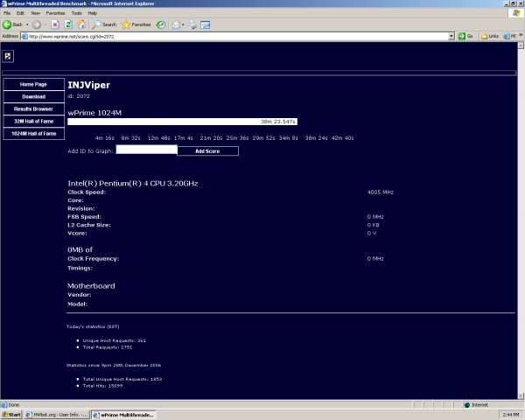This screenshot has height=420, width=525.
Task: Click the page icon in address bar
Action: (x=24, y=36)
